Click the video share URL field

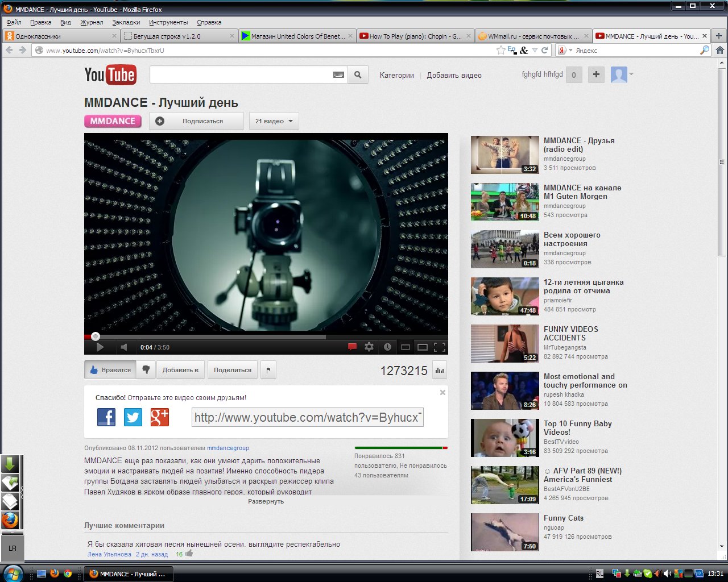(x=308, y=417)
